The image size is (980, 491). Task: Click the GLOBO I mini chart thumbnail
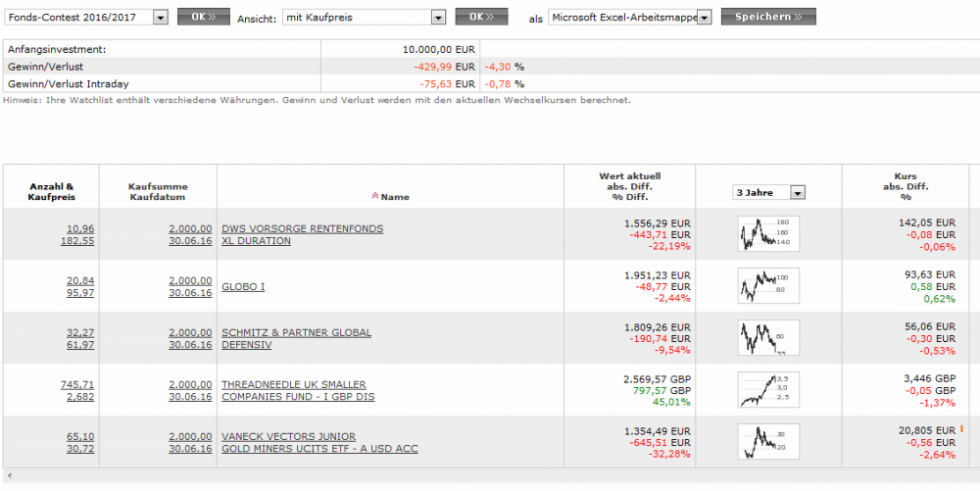point(768,285)
